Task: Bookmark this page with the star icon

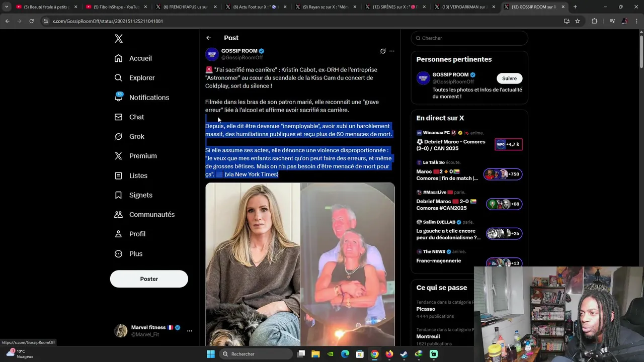Action: click(578, 21)
